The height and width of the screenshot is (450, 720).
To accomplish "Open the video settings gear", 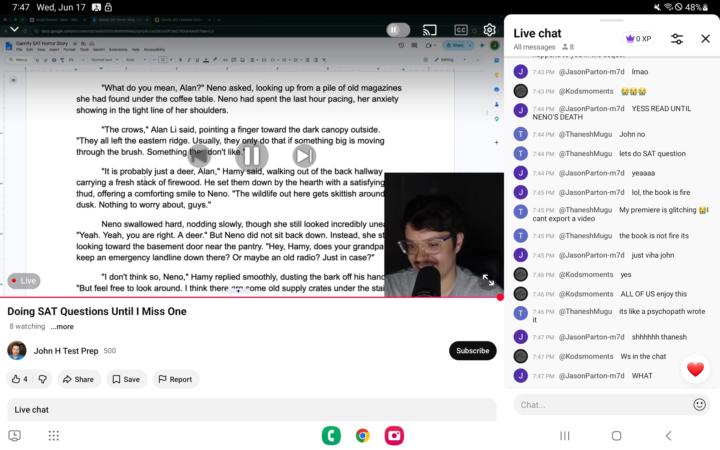I will [489, 30].
